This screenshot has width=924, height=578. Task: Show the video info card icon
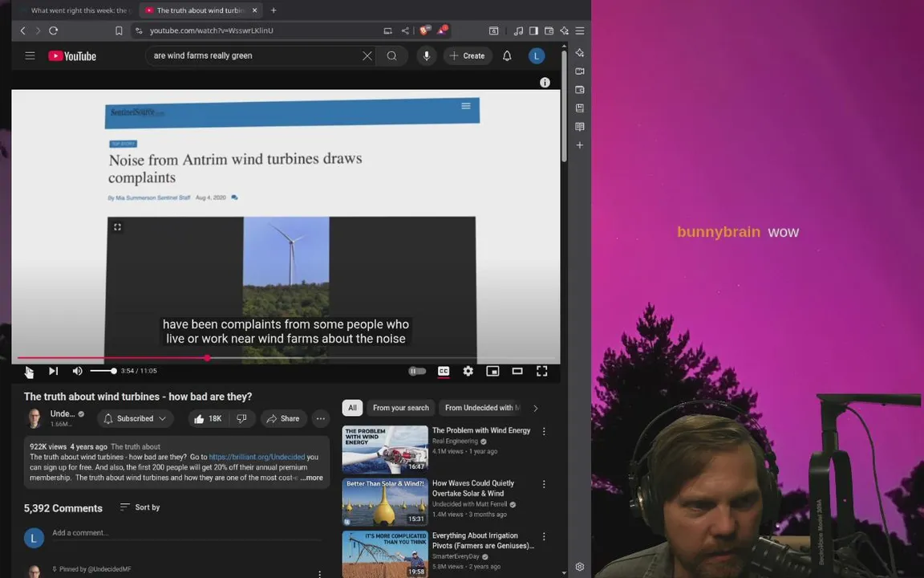tap(545, 83)
